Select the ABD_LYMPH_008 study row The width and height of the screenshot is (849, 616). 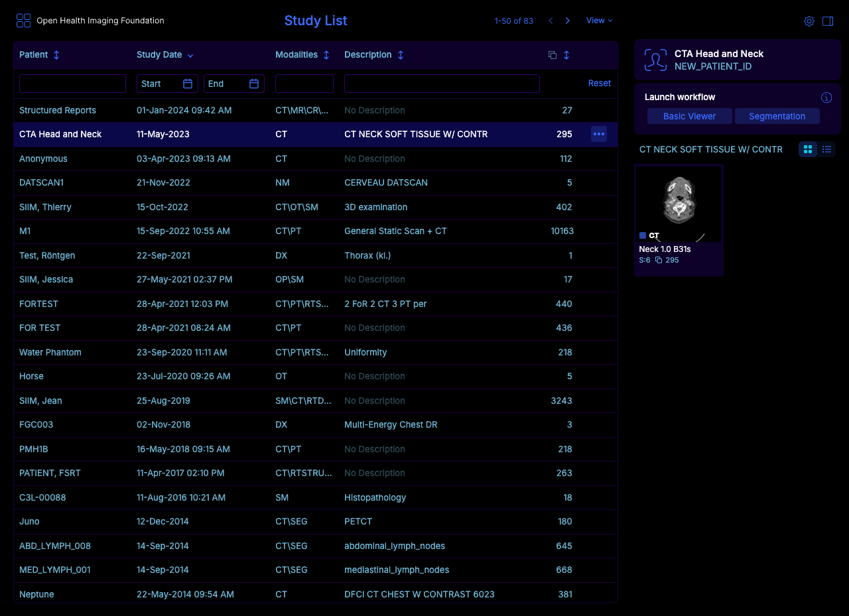coord(315,546)
